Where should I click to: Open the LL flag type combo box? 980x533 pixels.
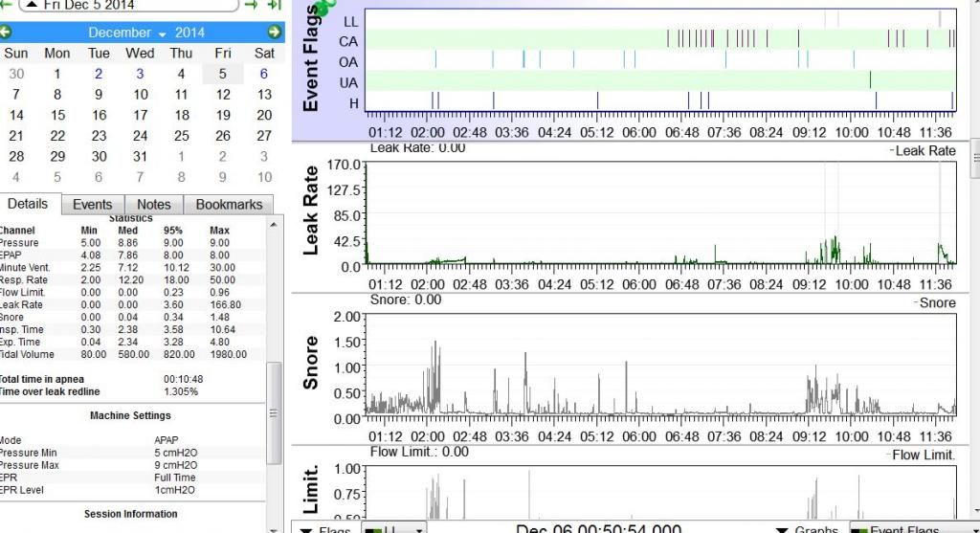[x=393, y=529]
